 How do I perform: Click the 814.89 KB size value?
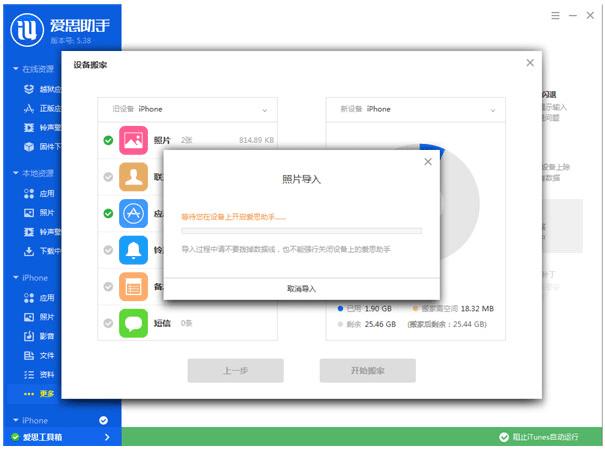click(256, 140)
